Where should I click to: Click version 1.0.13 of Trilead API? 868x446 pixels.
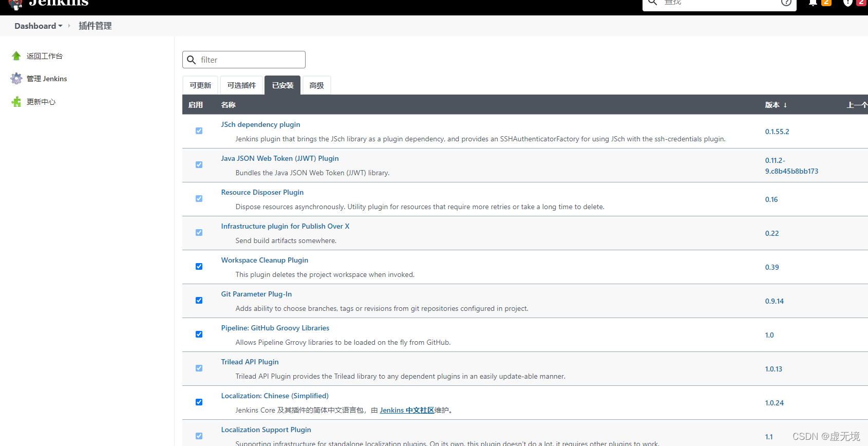coord(773,369)
